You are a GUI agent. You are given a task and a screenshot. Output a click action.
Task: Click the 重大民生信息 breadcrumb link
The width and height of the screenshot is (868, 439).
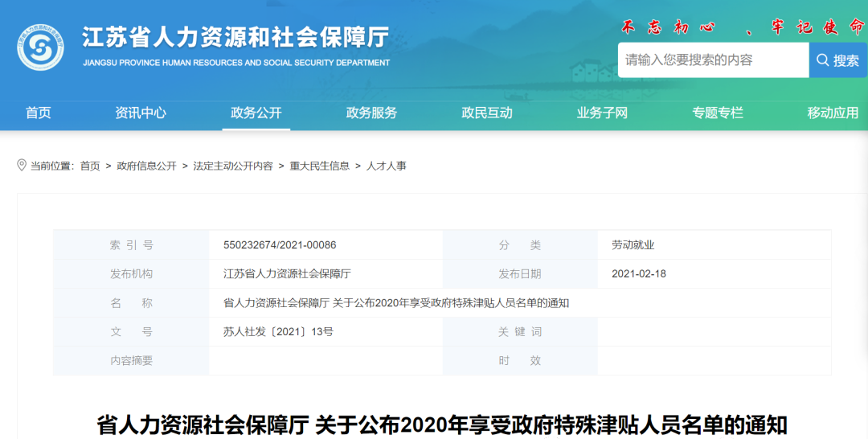pyautogui.click(x=320, y=166)
